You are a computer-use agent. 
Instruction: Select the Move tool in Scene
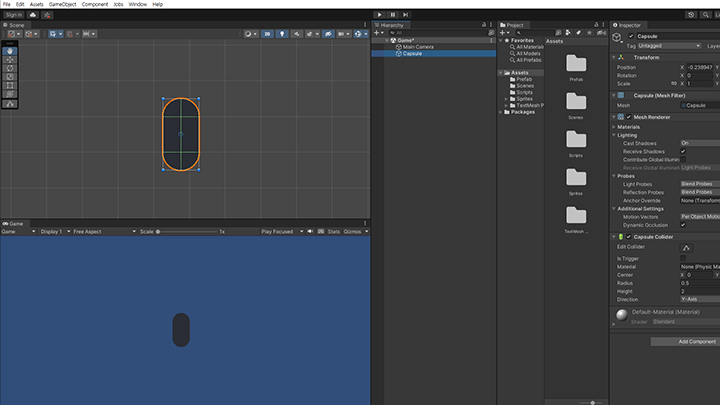coord(10,60)
